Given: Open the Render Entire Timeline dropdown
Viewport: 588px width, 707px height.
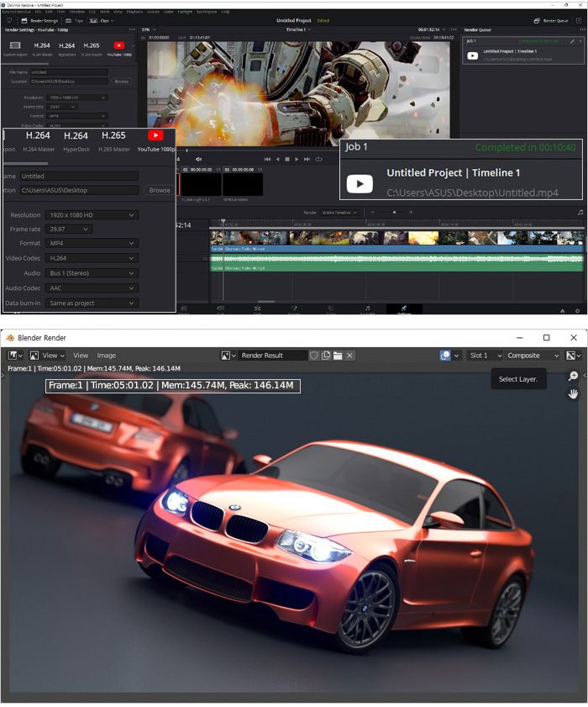Looking at the screenshot, I should (339, 213).
